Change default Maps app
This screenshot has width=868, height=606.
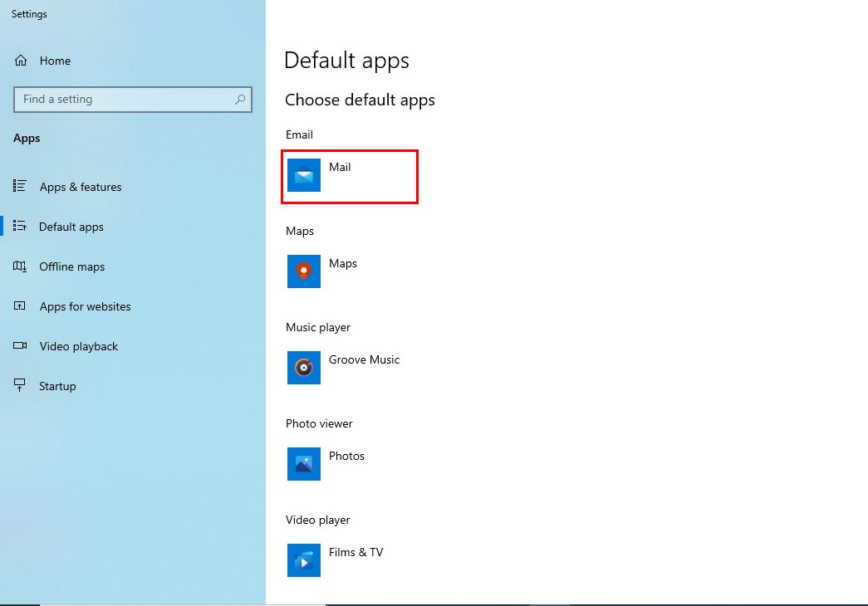350,271
